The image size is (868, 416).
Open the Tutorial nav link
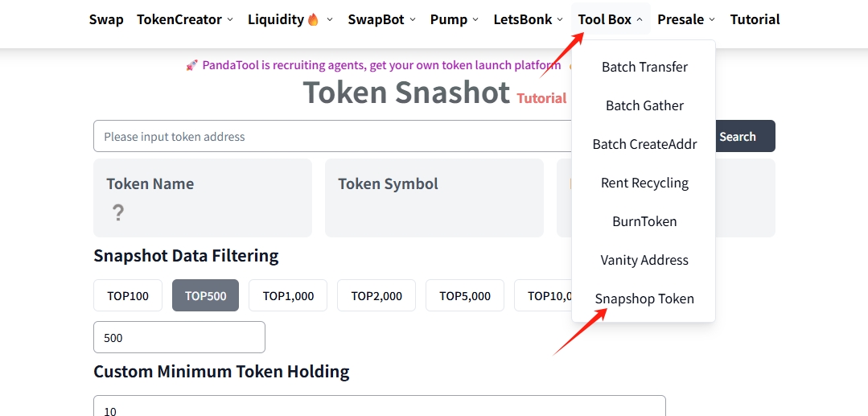[755, 19]
